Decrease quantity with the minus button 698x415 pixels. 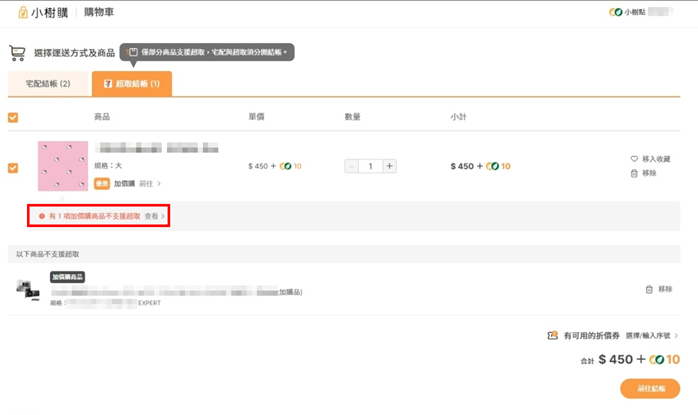pos(351,166)
